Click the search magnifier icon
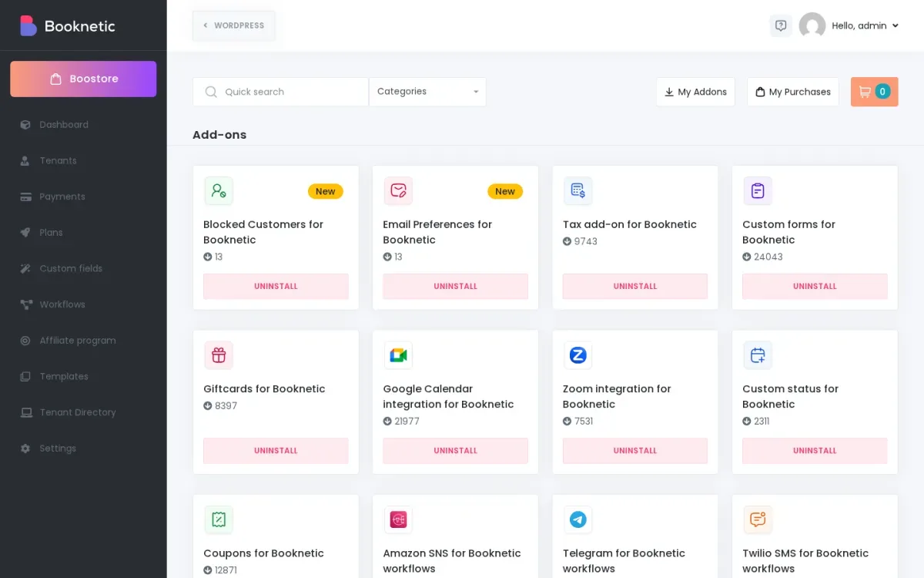Image resolution: width=924 pixels, height=578 pixels. point(211,92)
